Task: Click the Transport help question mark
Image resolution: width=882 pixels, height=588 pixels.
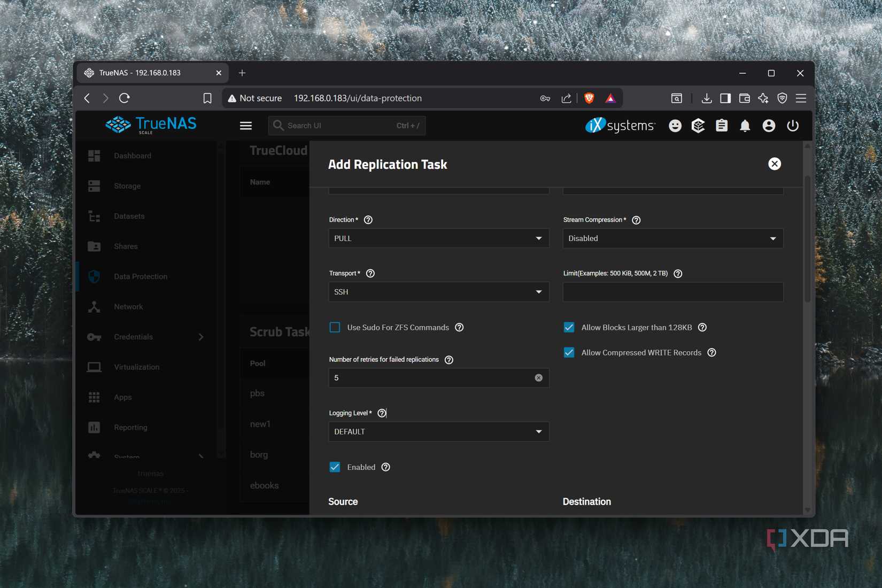Action: click(x=370, y=273)
